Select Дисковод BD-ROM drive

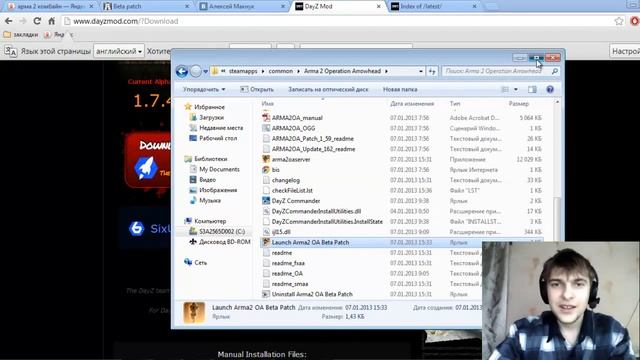[x=224, y=242]
